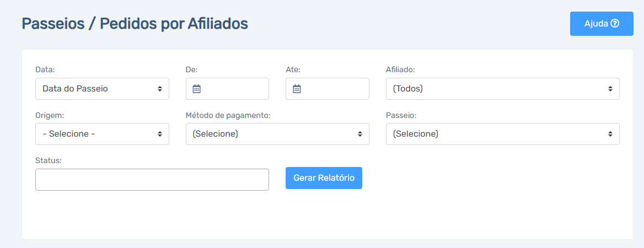Open the Afiliado (Todos) dropdown
The width and height of the screenshot is (644, 248).
[x=503, y=89]
